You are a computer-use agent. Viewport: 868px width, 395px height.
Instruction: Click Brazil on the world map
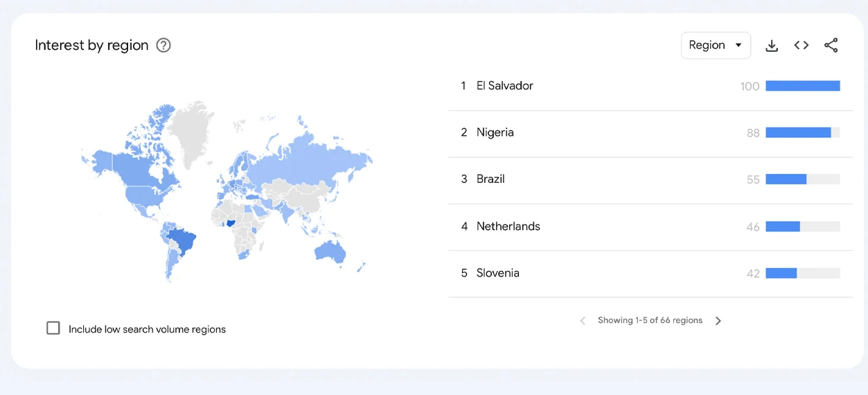click(183, 240)
